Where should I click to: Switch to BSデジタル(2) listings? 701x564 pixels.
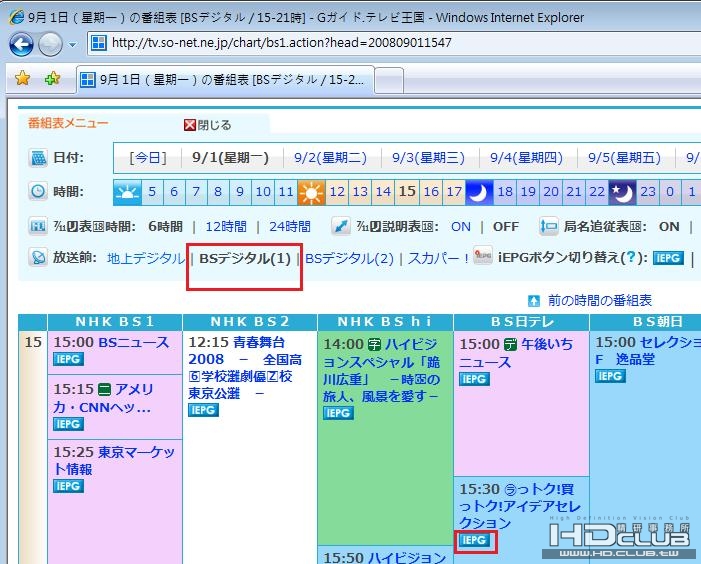click(x=349, y=258)
